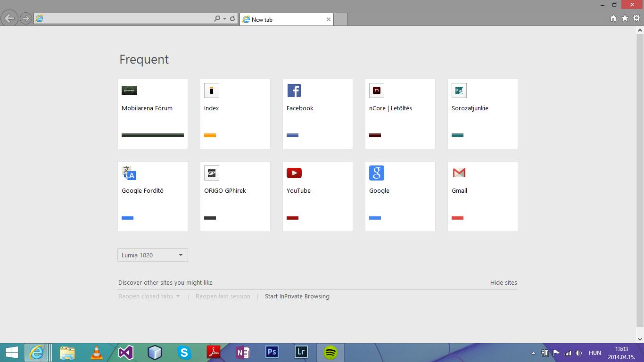Click the nCore | Letöltés tile icon
The image size is (644, 362).
377,90
